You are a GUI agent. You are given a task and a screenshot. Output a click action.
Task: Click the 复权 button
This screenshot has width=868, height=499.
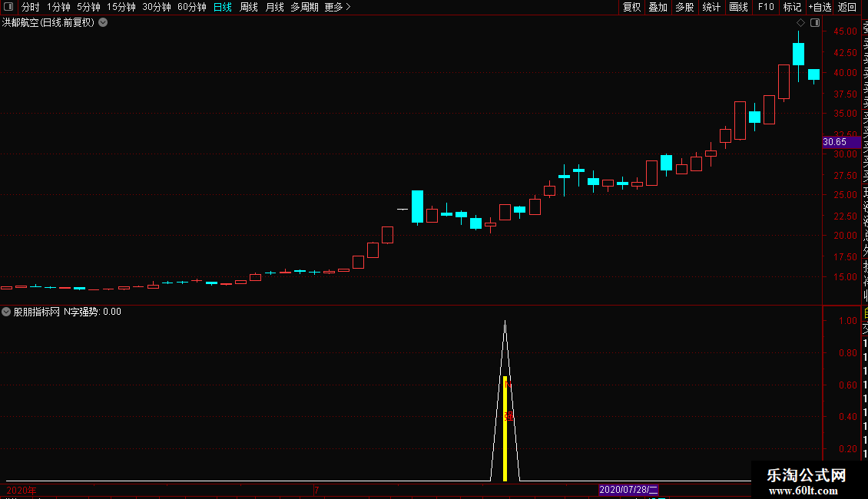(x=631, y=7)
